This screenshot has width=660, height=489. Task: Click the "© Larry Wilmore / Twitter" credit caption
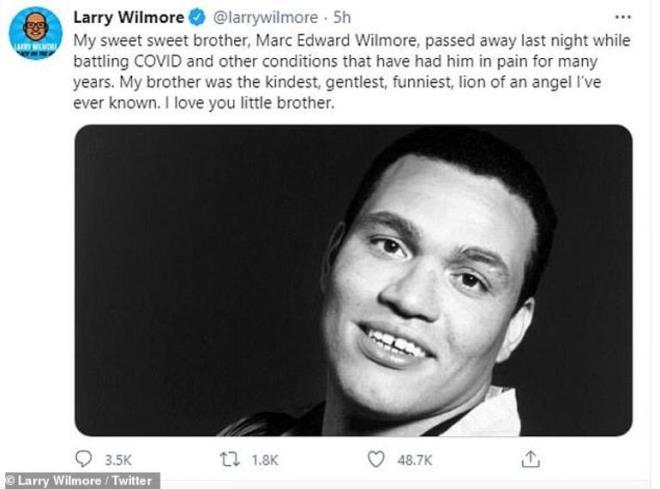[80, 481]
